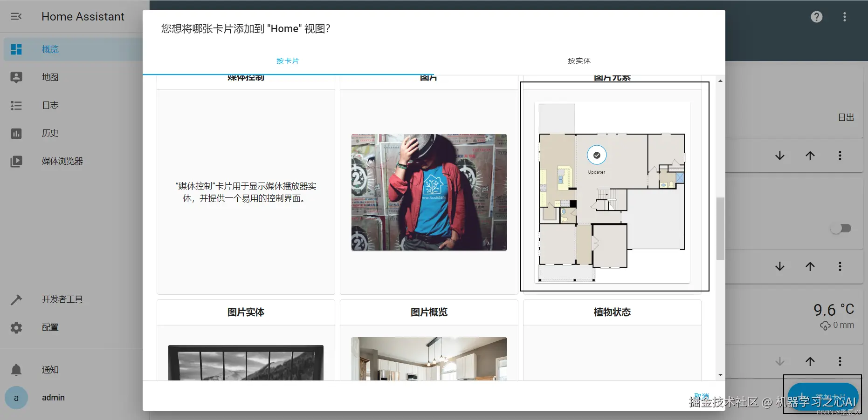Open the 概览 overview dashboard icon
This screenshot has width=868, height=420.
click(x=16, y=49)
